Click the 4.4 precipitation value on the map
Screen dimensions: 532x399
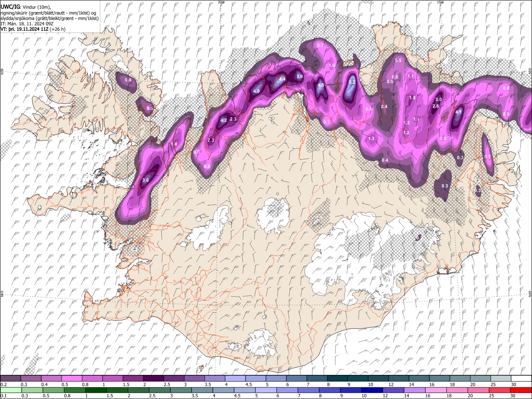(x=282, y=79)
